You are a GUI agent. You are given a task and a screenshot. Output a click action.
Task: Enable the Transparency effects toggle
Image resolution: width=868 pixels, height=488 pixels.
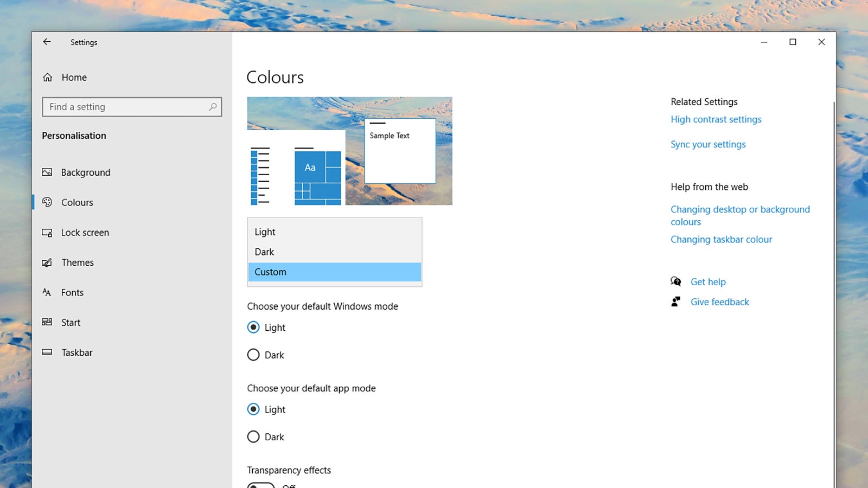261,485
